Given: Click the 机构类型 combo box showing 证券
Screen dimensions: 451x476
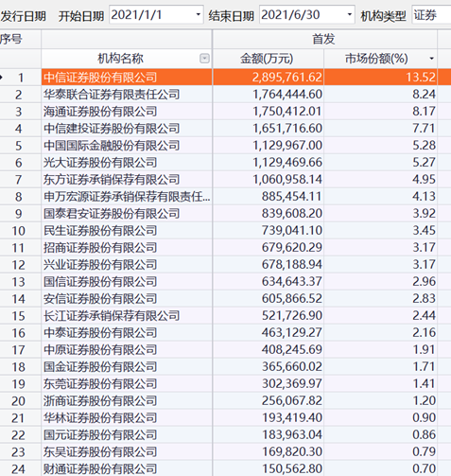Looking at the screenshot, I should (x=431, y=14).
